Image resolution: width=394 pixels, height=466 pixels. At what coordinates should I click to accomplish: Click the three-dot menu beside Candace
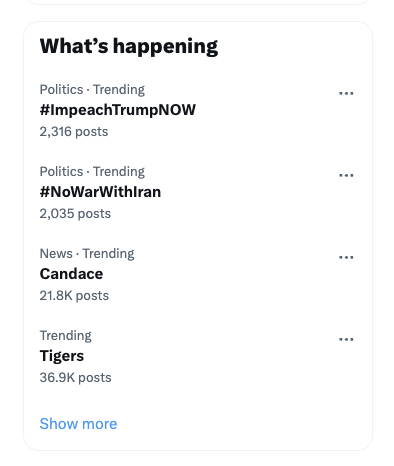(346, 257)
